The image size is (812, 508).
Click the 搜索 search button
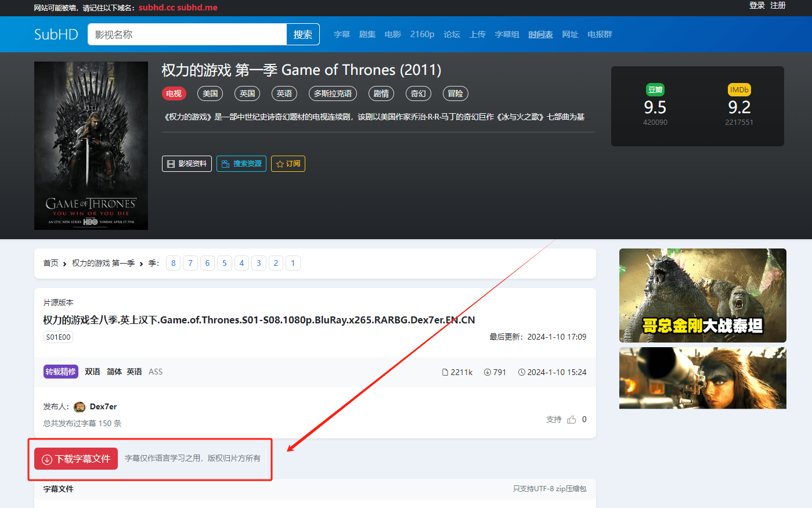[x=302, y=34]
